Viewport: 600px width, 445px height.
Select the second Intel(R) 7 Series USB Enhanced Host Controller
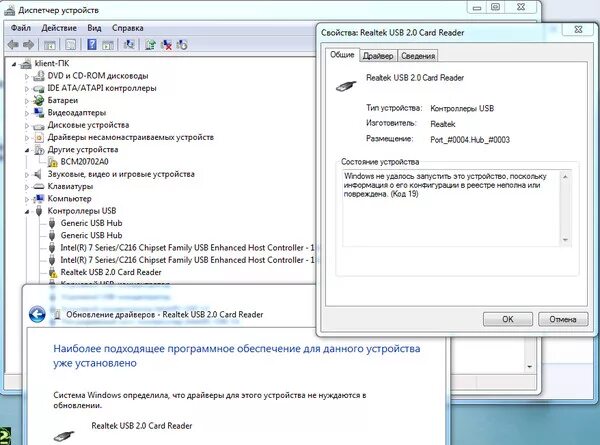[x=188, y=260]
